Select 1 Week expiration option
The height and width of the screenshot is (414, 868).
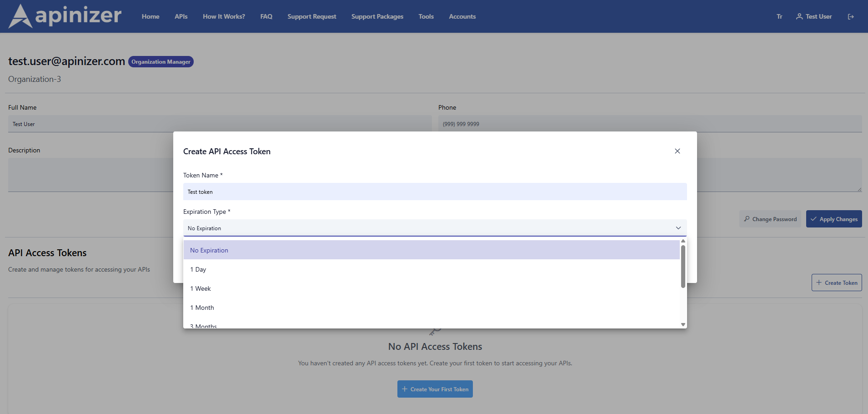(200, 288)
